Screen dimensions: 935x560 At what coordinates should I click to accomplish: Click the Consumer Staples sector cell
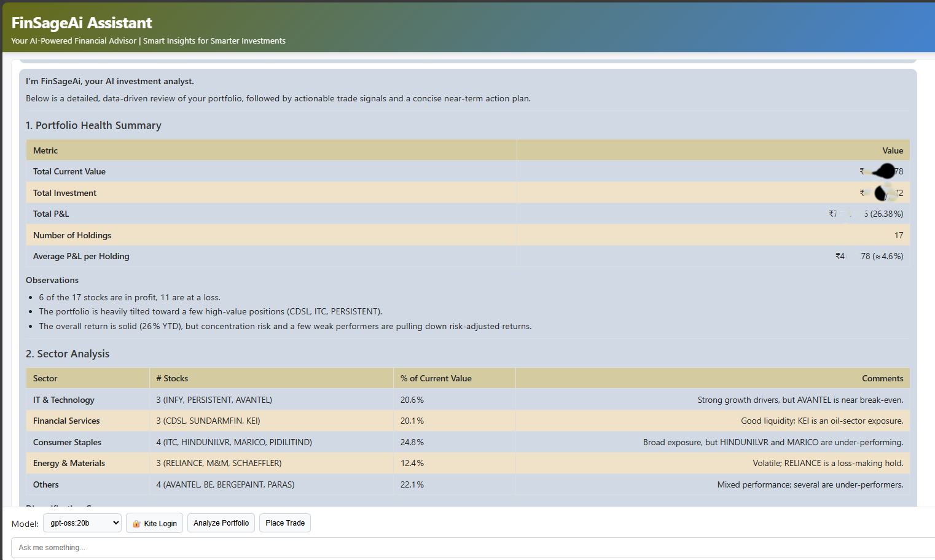tap(67, 443)
